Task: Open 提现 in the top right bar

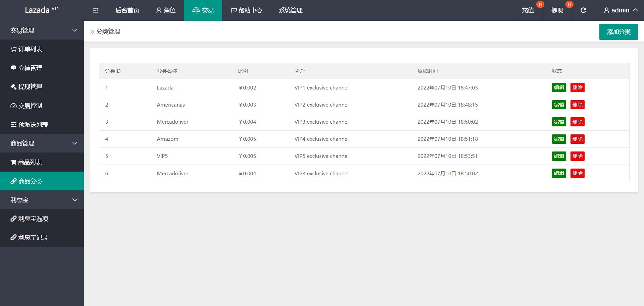Action: [557, 10]
